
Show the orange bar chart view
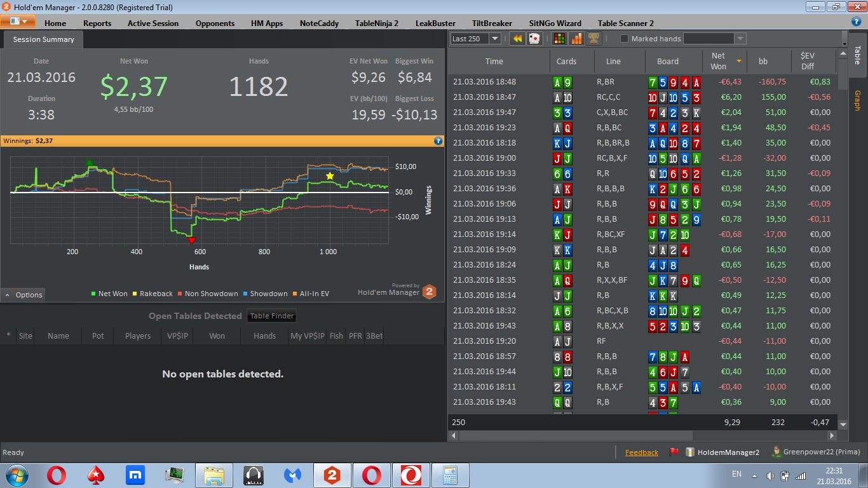[x=576, y=39]
